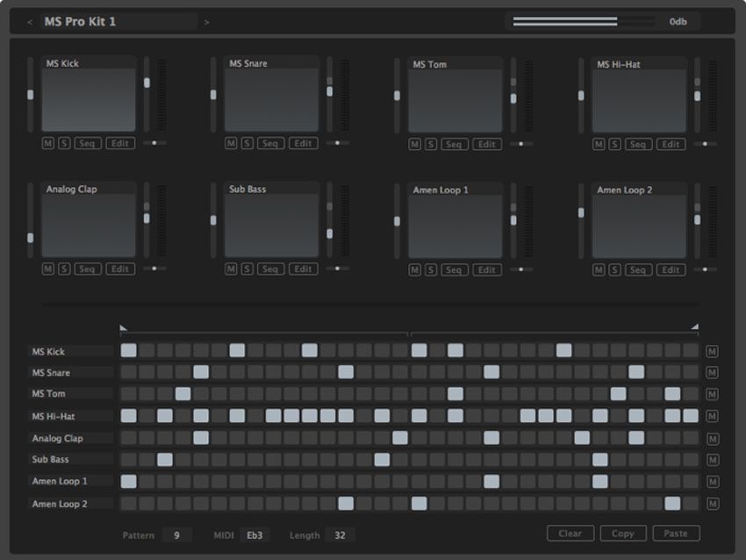This screenshot has width=746, height=560.
Task: Clear the current sequencer pattern
Action: (570, 533)
